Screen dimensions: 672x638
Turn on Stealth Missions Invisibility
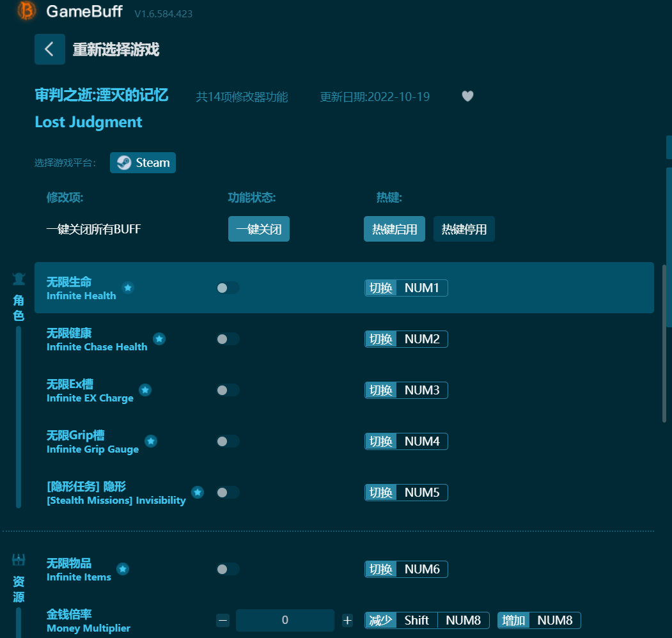[228, 493]
